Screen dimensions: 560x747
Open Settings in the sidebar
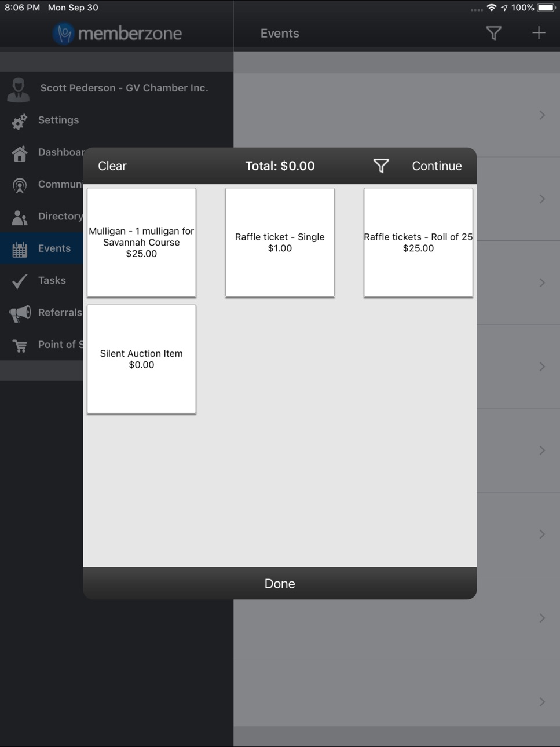[58, 120]
